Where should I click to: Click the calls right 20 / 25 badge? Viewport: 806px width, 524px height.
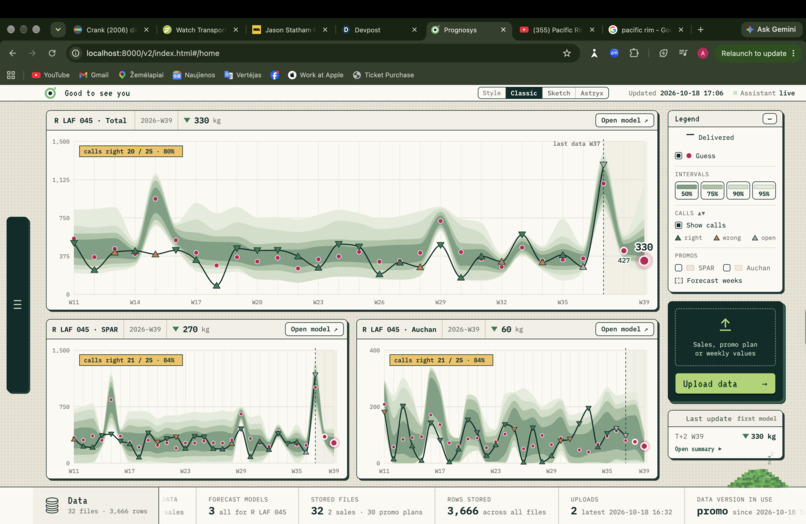(131, 151)
